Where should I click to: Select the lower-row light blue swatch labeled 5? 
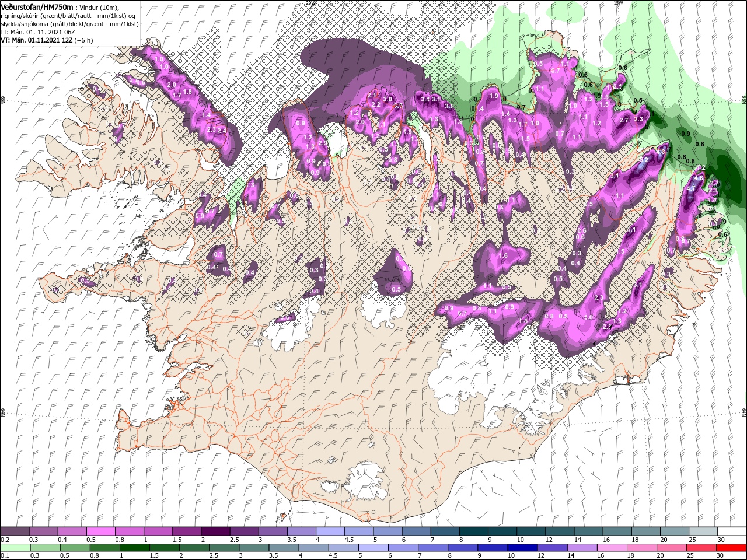click(373, 548)
